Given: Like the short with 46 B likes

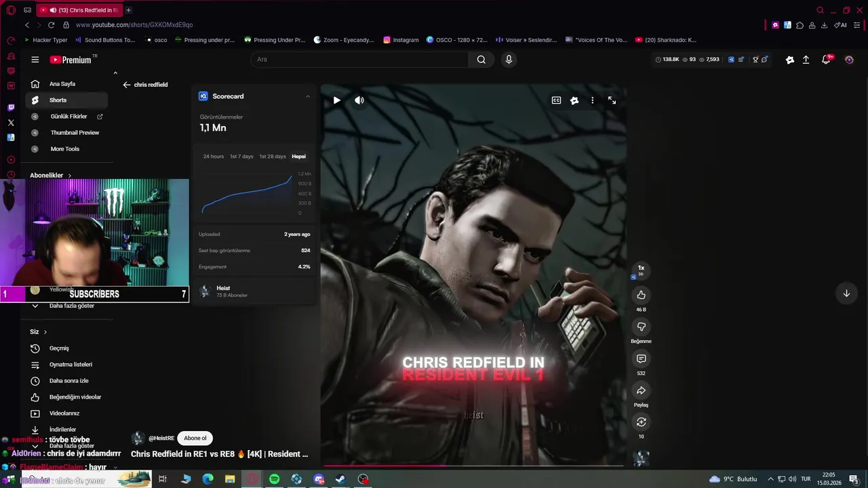Looking at the screenshot, I should [x=641, y=295].
